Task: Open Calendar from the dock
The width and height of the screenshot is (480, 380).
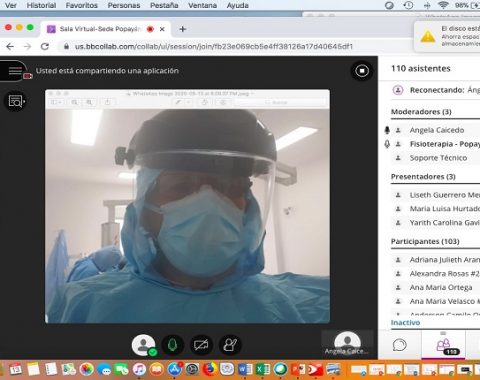Action: click(16, 369)
